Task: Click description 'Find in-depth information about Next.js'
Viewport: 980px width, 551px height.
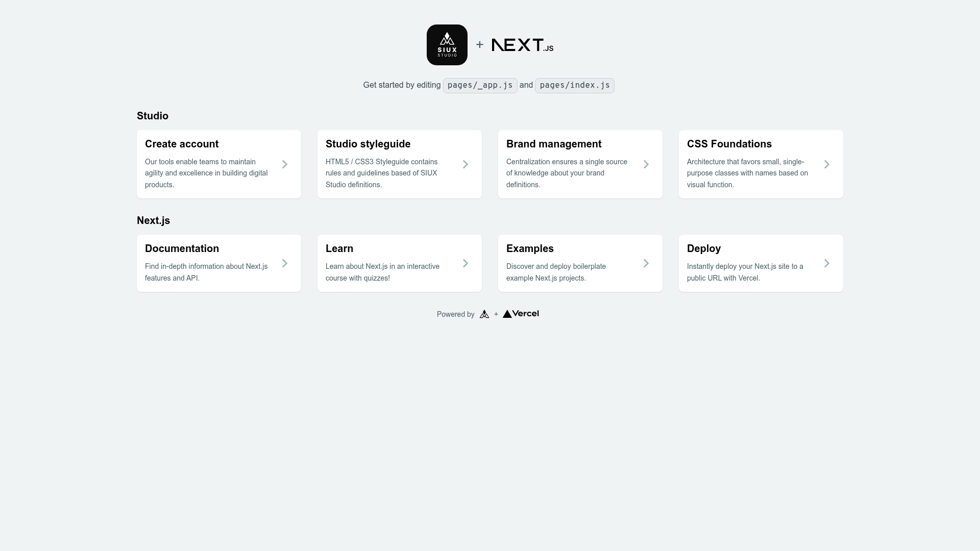Action: (206, 266)
